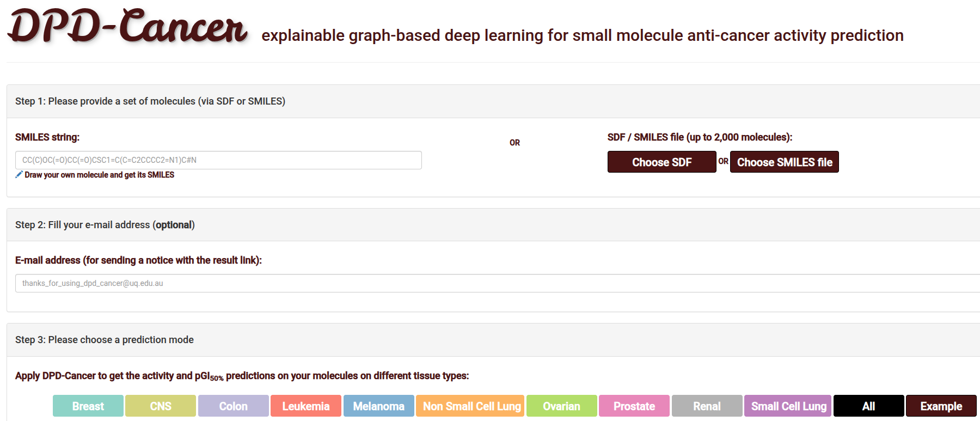The width and height of the screenshot is (980, 421).
Task: Choose the Melanoma prediction mode
Action: point(379,406)
